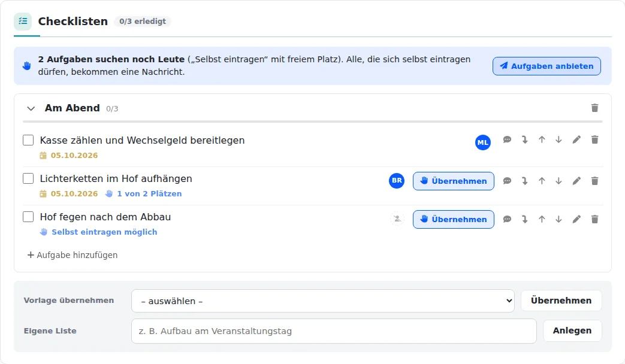This screenshot has height=364, width=625.
Task: Click the BR avatar on 'Lichterketten' task
Action: click(397, 180)
